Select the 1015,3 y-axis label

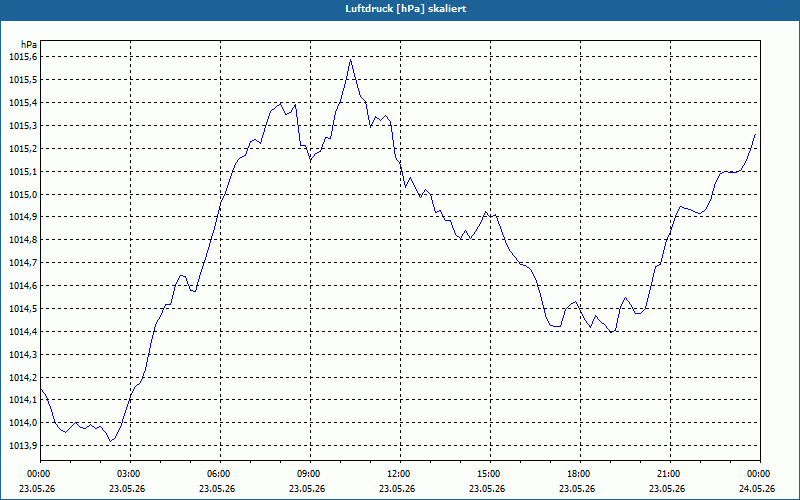pyautogui.click(x=23, y=126)
